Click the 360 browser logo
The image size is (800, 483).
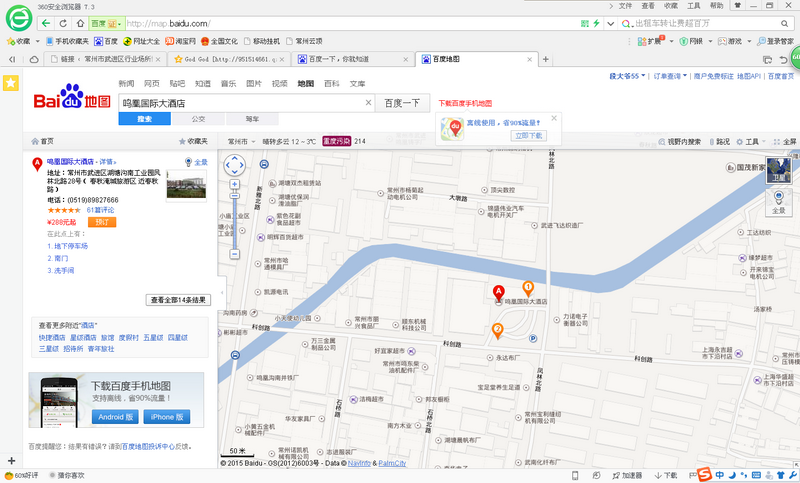(x=19, y=18)
